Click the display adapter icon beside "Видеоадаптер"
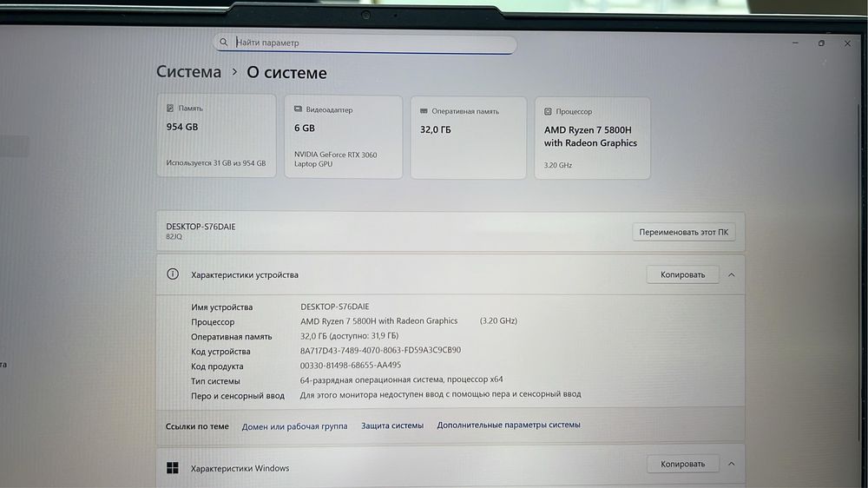This screenshot has height=488, width=868. (298, 109)
